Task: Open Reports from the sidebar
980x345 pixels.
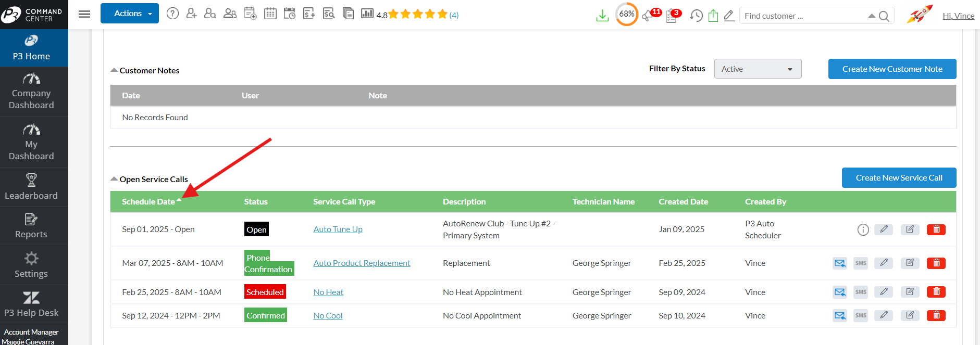Action: pyautogui.click(x=31, y=226)
